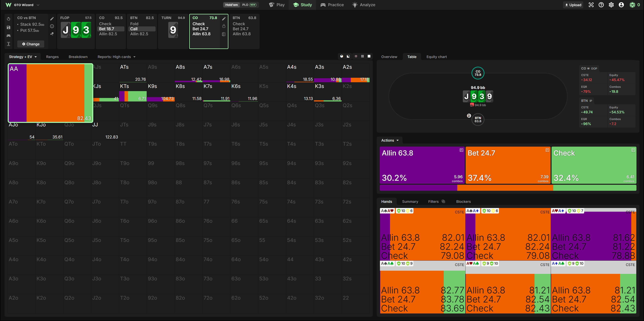Image resolution: width=644 pixels, height=321 pixels.
Task: Select Bet 18.7 in the CO flop action card
Action: point(111,29)
